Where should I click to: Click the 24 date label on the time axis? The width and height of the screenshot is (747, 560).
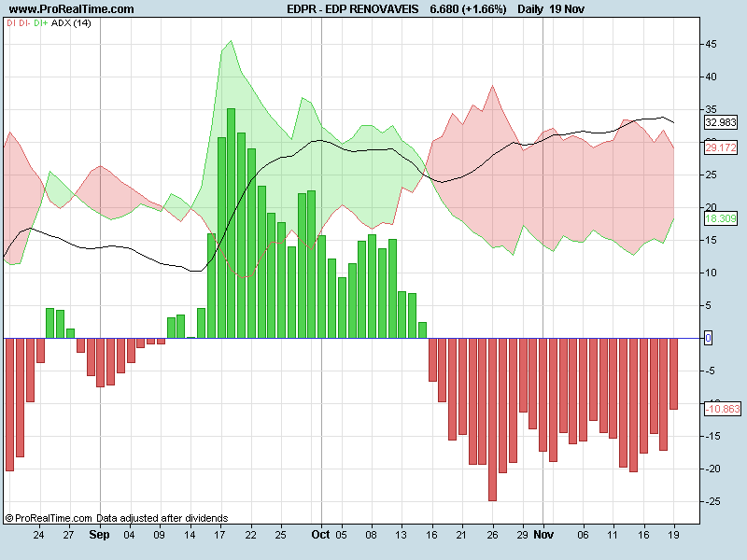click(x=39, y=535)
